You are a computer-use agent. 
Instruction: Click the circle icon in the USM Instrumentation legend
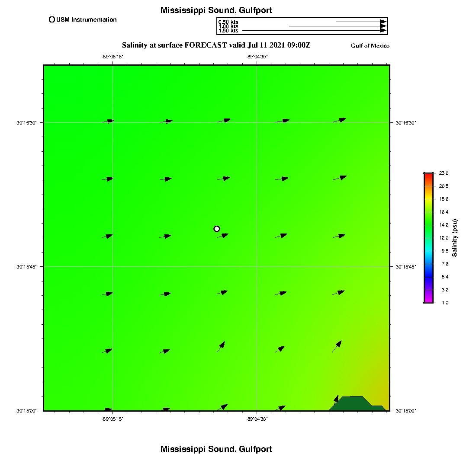click(x=52, y=19)
